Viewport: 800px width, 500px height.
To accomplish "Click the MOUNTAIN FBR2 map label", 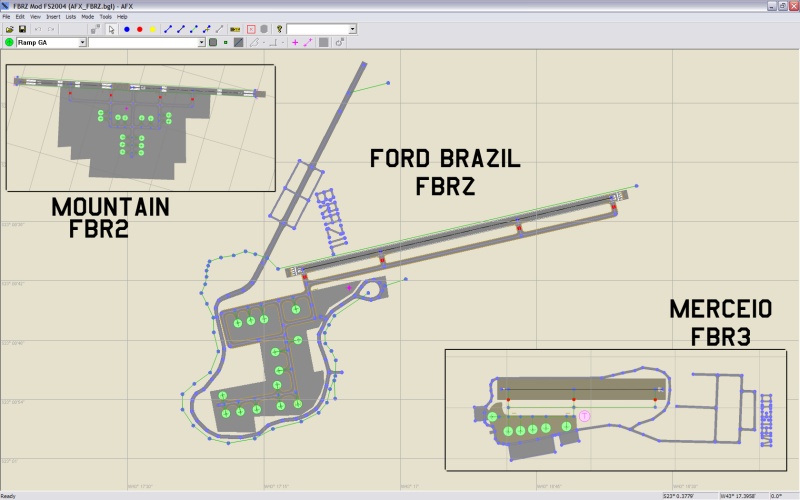I will (110, 217).
